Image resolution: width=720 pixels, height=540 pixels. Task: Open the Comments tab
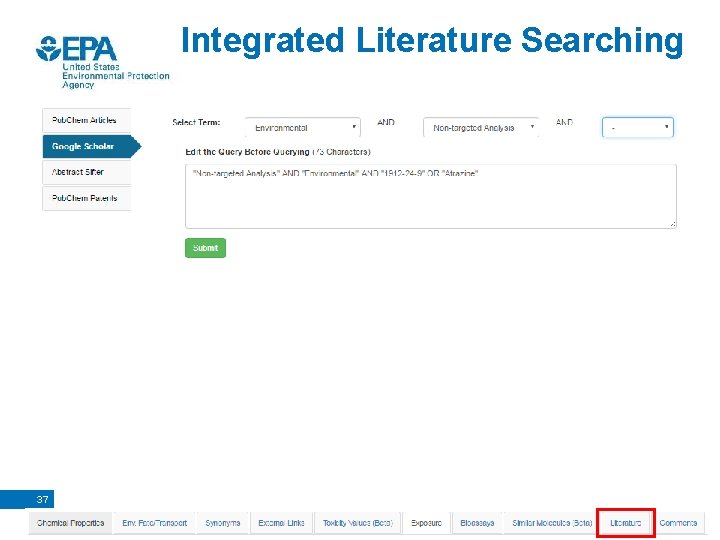pyautogui.click(x=678, y=523)
